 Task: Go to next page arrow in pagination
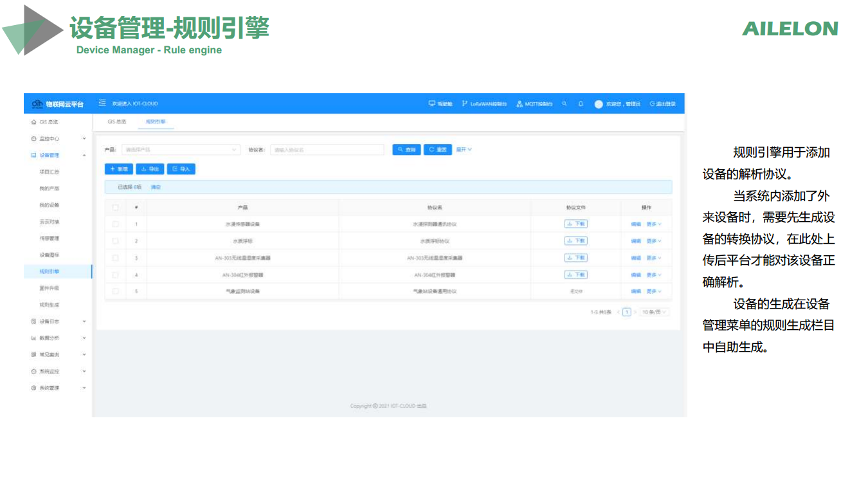pyautogui.click(x=635, y=312)
